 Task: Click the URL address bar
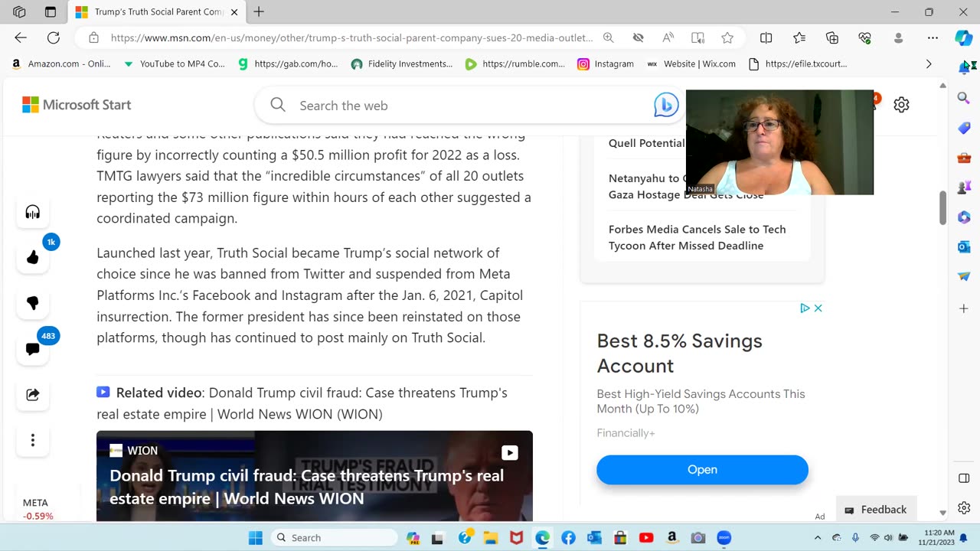click(352, 37)
